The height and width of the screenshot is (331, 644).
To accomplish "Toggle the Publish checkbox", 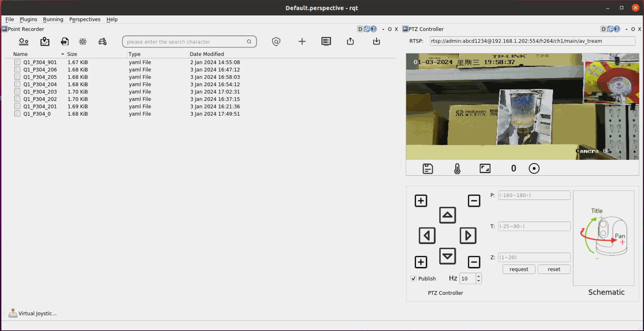I will click(413, 278).
